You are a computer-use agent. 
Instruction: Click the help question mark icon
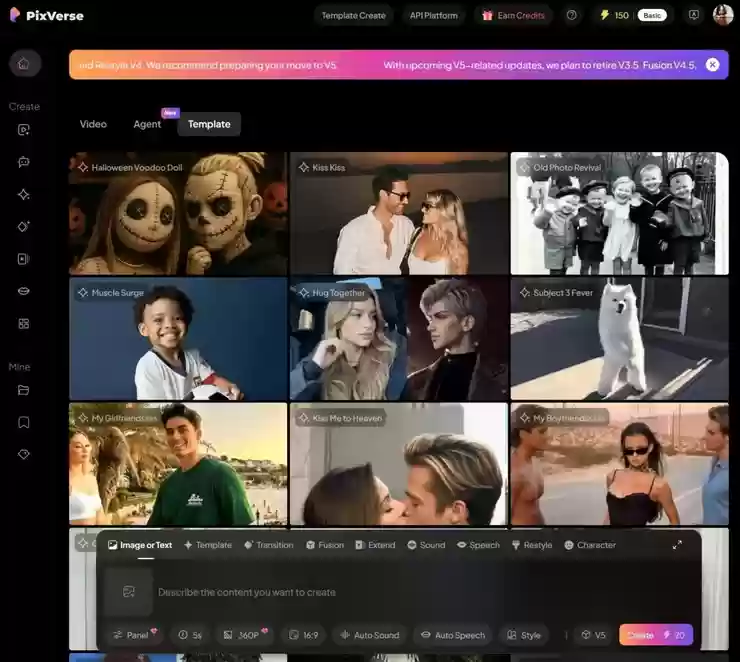[x=571, y=15]
